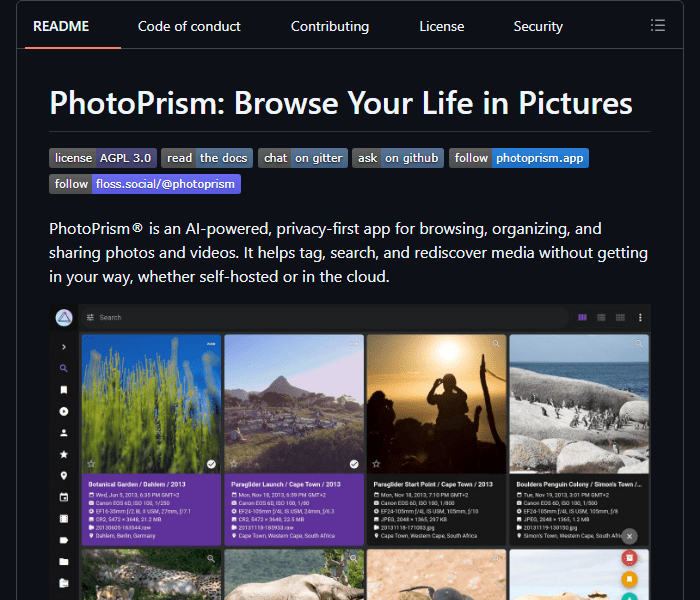Uncheck the selection checkmark on the Botanical Garden photo
Viewport: 700px width, 600px height.
pyautogui.click(x=211, y=464)
